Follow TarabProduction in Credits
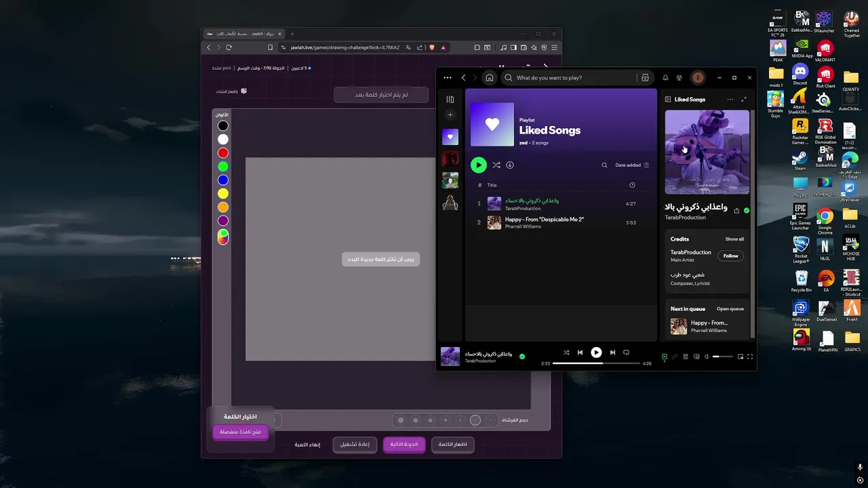868x488 pixels. [x=730, y=256]
